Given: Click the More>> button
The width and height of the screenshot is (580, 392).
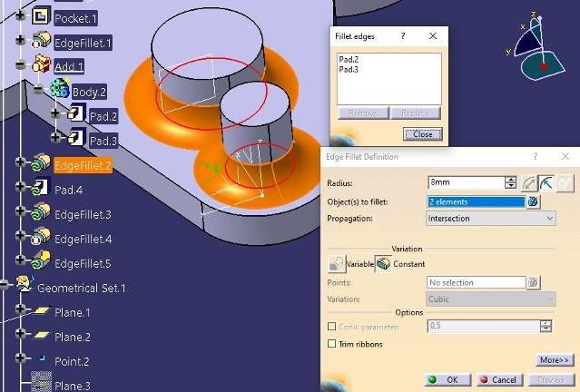Looking at the screenshot, I should coord(553,360).
